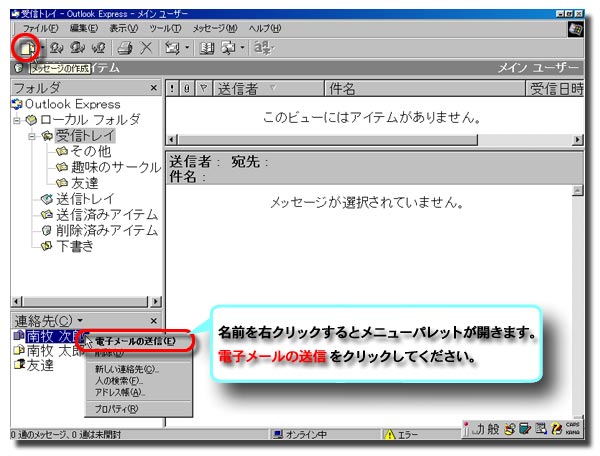This screenshot has height=456, width=600.
Task: Click the エラー warning status icon
Action: (x=390, y=435)
